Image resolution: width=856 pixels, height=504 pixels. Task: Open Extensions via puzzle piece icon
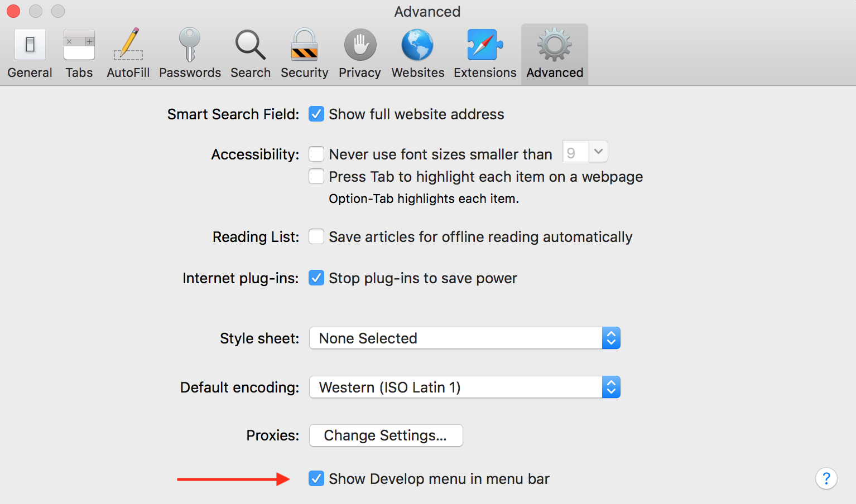pos(484,45)
